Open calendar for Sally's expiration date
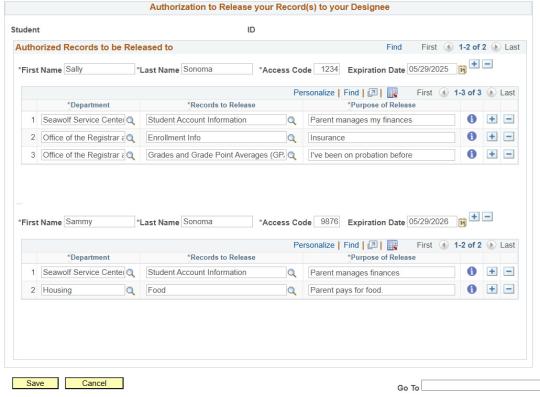The width and height of the screenshot is (540, 397). (462, 70)
